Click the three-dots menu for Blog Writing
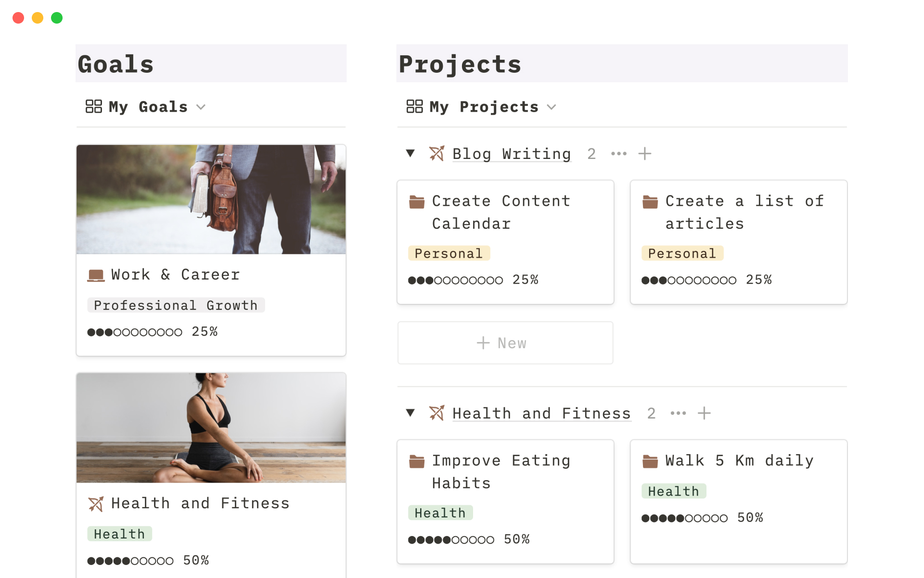The height and width of the screenshot is (578, 924). click(619, 154)
